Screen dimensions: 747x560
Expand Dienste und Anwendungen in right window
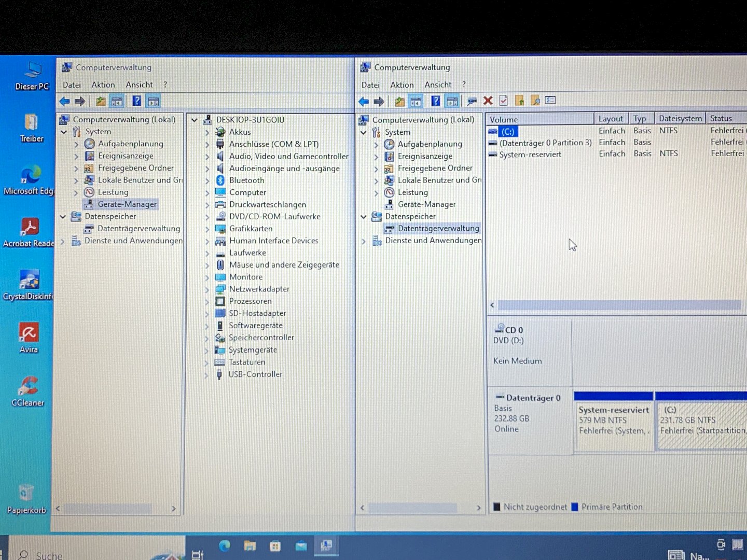point(363,241)
